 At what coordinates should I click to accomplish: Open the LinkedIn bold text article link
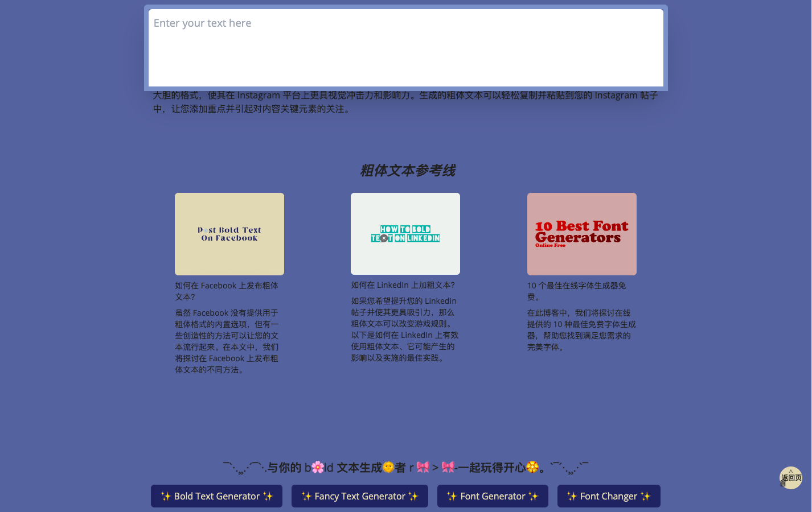point(402,285)
